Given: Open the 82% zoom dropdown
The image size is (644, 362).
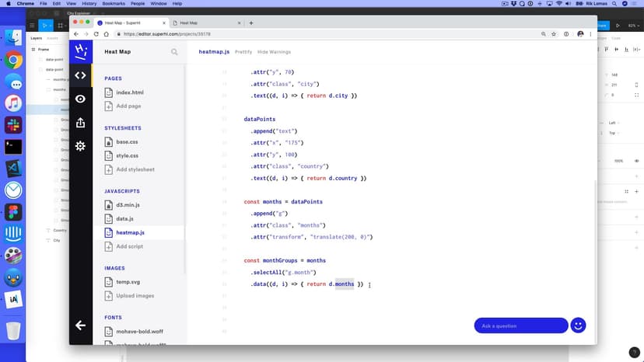Looking at the screenshot, I should click(634, 26).
